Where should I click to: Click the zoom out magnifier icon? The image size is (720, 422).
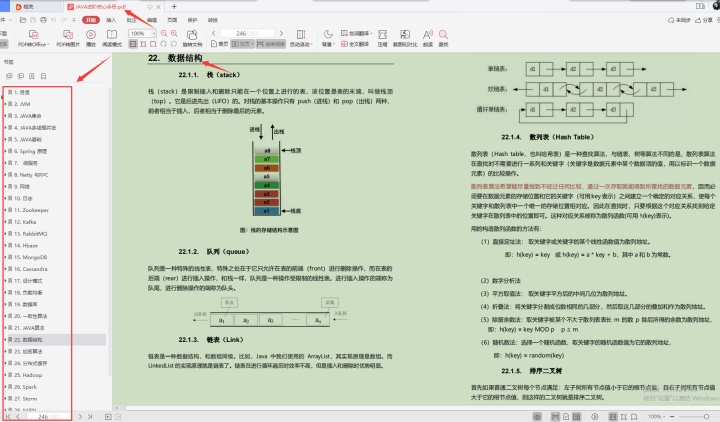click(164, 34)
